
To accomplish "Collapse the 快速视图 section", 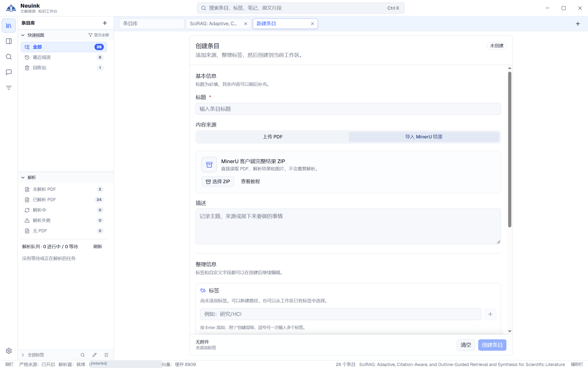I will [x=23, y=35].
